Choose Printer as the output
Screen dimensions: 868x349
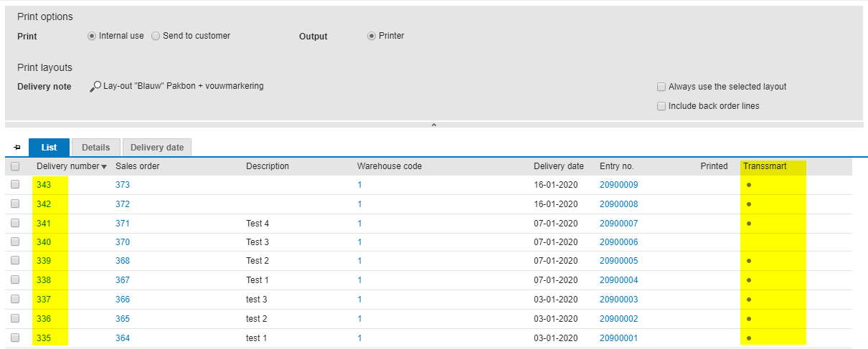pos(372,36)
